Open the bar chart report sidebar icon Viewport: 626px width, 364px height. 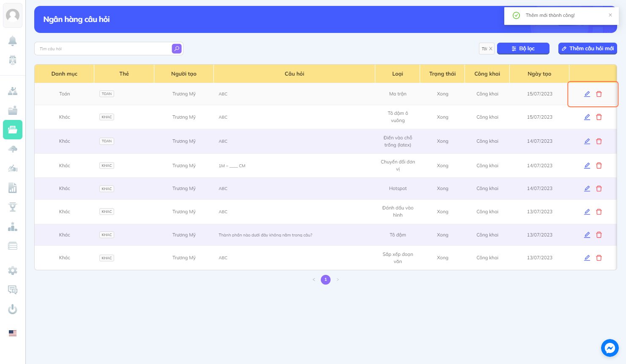pos(13,188)
